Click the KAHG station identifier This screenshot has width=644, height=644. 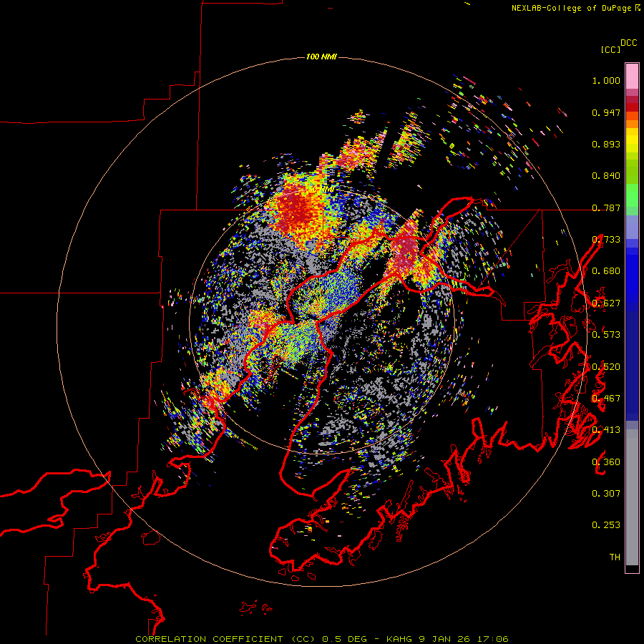pyautogui.click(x=399, y=639)
